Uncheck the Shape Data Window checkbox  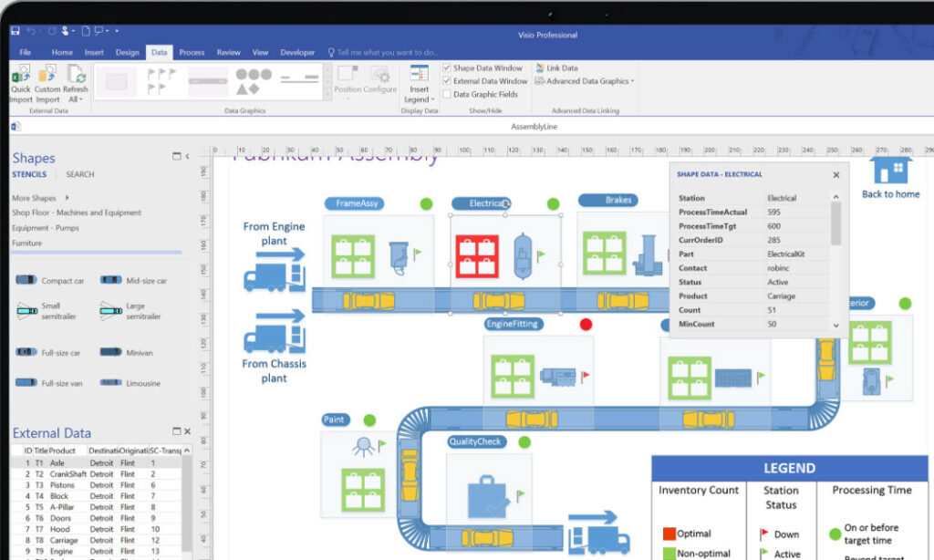click(x=446, y=67)
